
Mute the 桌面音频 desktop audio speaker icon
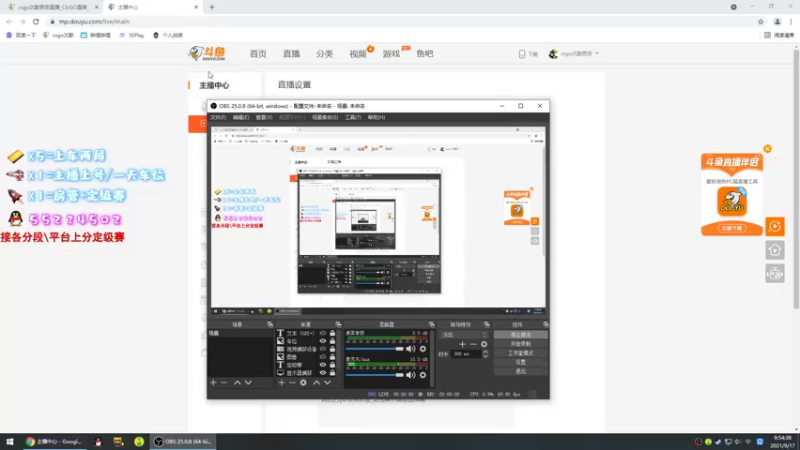[411, 349]
